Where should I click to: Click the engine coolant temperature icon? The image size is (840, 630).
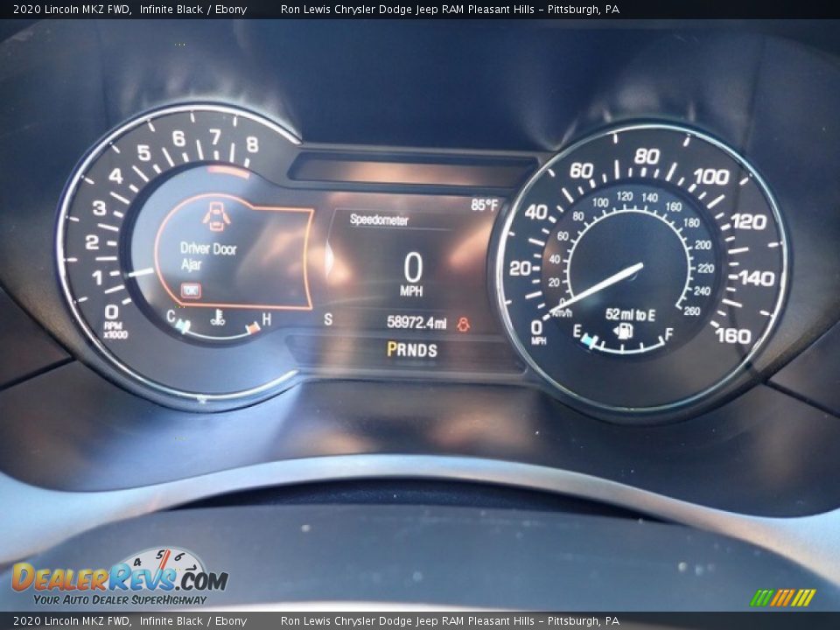pos(218,318)
